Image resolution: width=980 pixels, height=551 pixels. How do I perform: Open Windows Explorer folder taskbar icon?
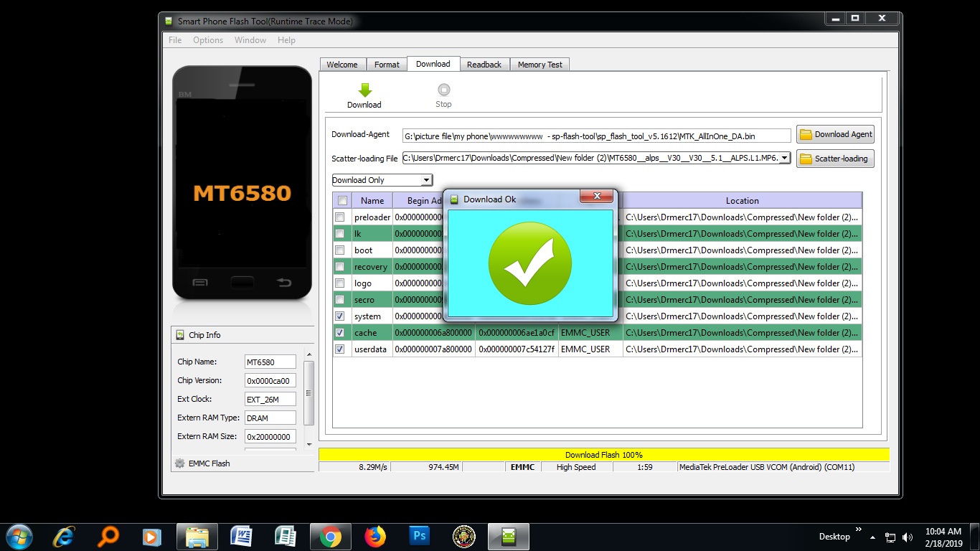[x=197, y=537]
